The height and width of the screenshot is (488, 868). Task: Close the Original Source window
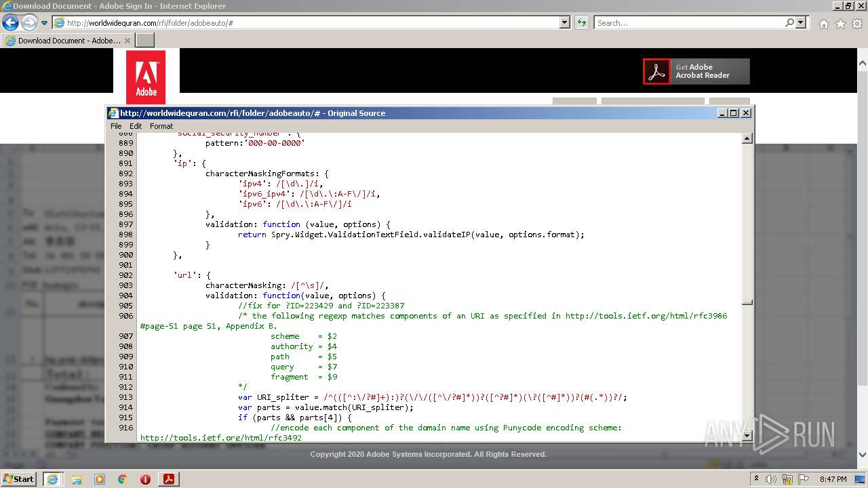(x=746, y=113)
